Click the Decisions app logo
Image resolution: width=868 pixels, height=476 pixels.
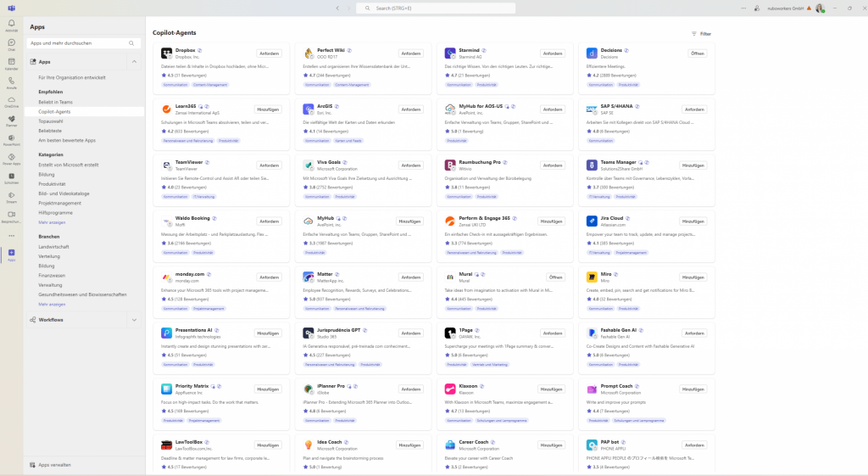point(592,53)
